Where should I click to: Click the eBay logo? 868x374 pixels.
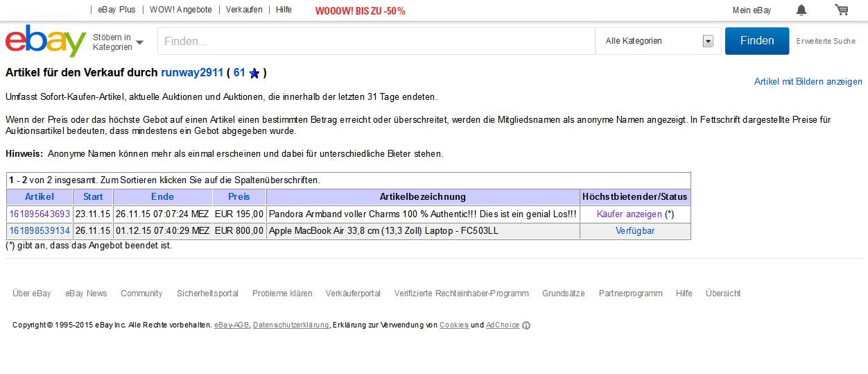click(x=46, y=41)
